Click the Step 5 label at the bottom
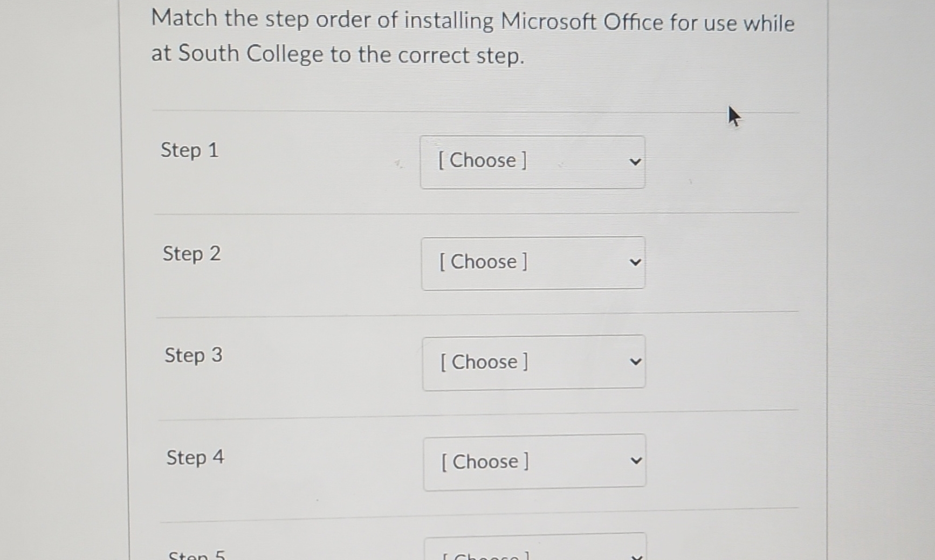The height and width of the screenshot is (560, 935). (x=197, y=555)
